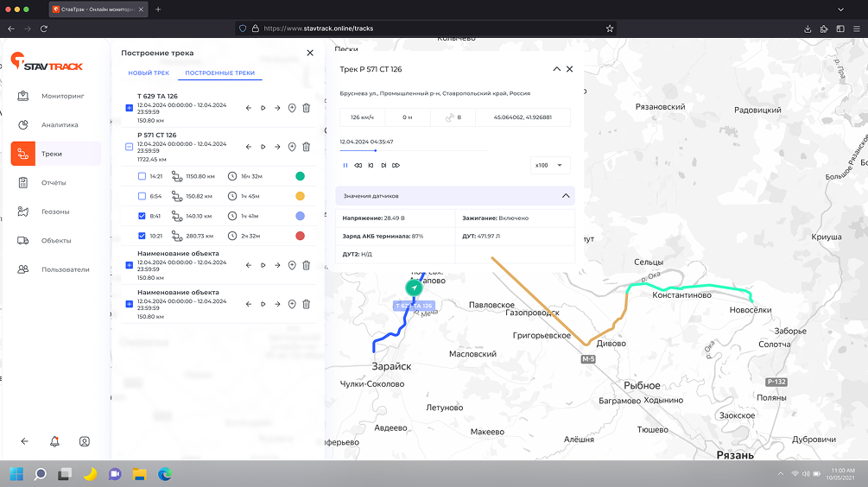Go to Геозоны section
Screen dimensions: 868x487
(x=55, y=212)
